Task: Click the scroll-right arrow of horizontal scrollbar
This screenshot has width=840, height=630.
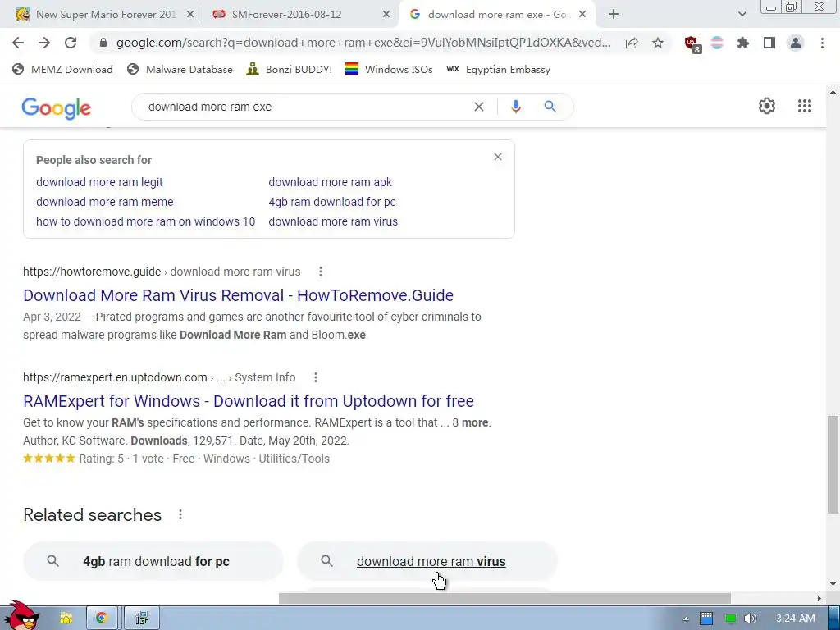Action: tap(819, 598)
